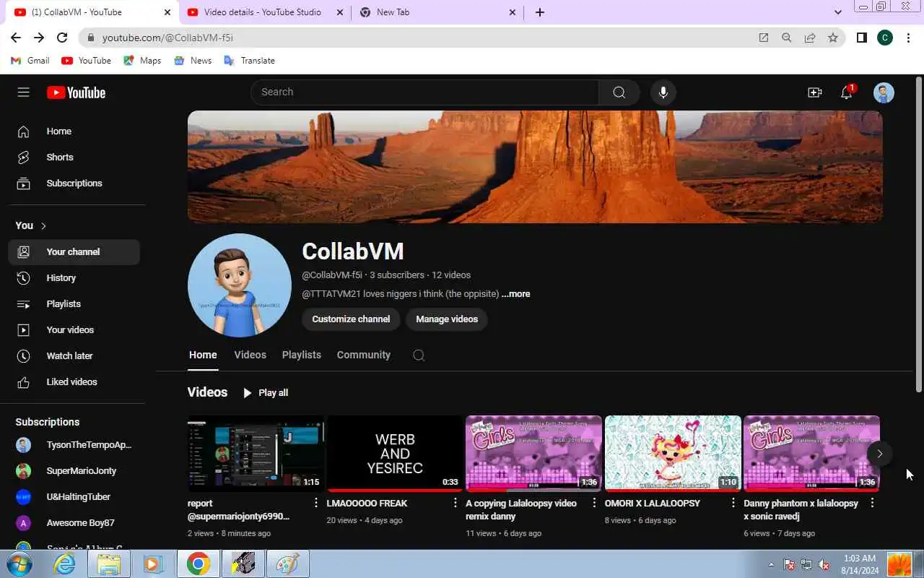Open the Translate bookmark
The height and width of the screenshot is (578, 924).
tap(250, 61)
